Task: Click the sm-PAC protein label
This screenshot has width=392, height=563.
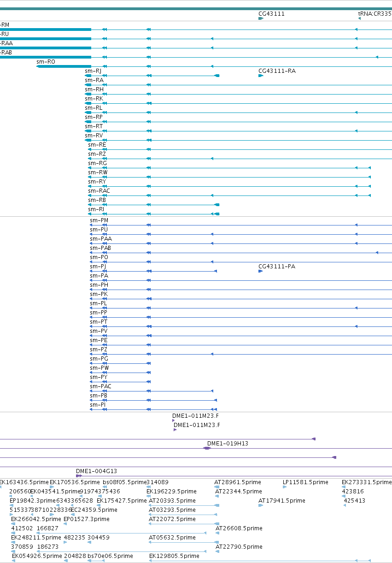Action: point(100,386)
